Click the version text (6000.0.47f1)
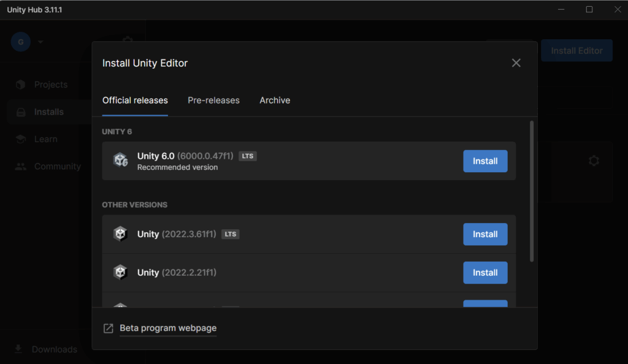628x364 pixels. pyautogui.click(x=205, y=156)
